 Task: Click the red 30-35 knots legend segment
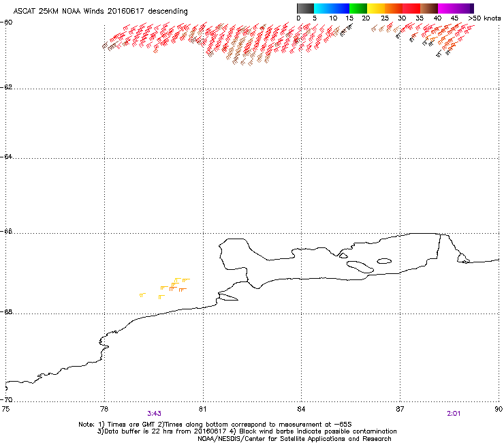pos(411,8)
